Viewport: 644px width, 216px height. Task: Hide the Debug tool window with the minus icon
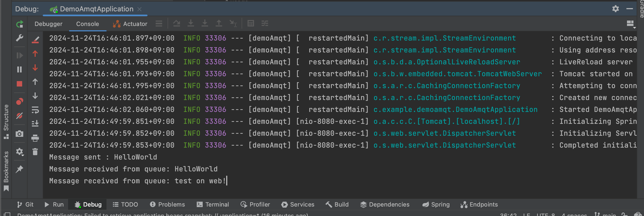[x=630, y=9]
